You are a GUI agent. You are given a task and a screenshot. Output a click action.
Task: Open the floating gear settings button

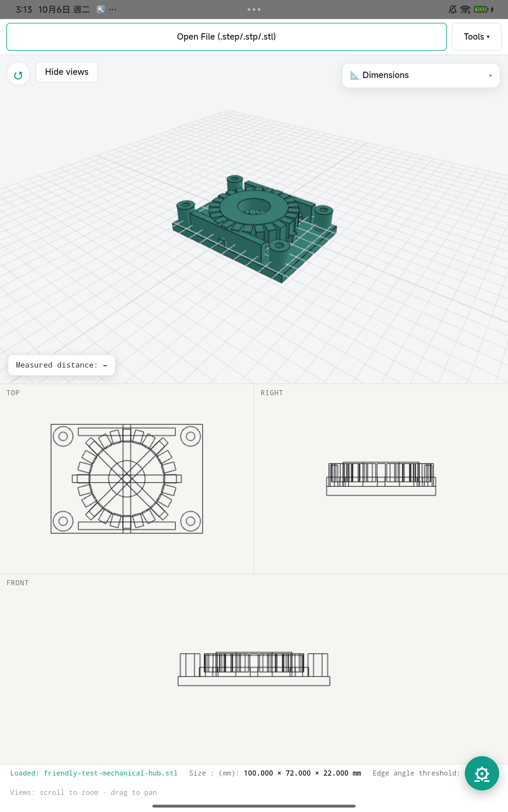click(482, 773)
